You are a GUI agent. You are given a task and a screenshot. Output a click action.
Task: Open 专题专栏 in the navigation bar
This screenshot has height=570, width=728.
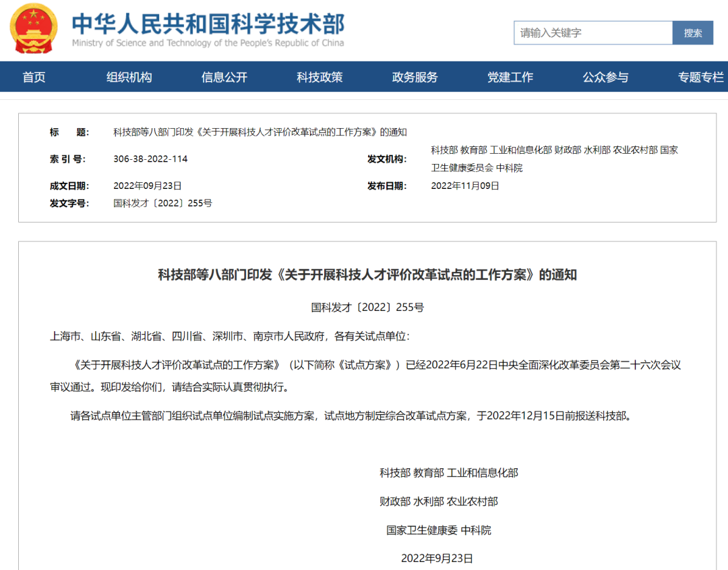pos(700,77)
